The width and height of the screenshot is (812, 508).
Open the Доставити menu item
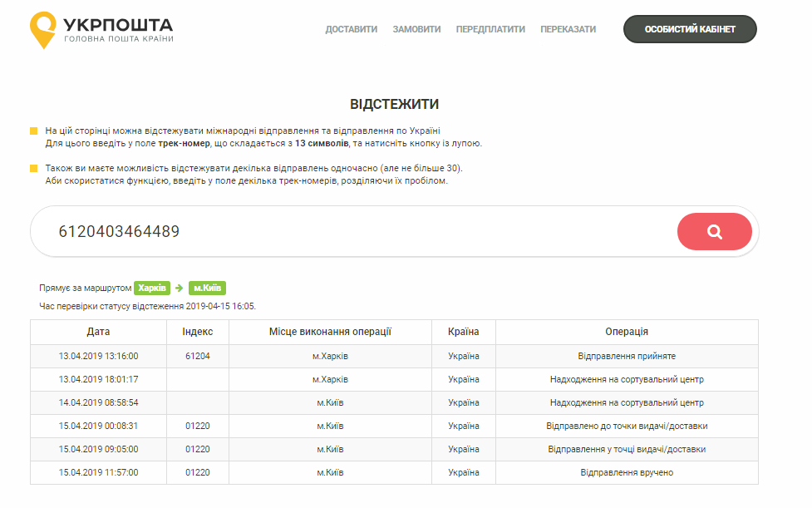[x=351, y=29]
